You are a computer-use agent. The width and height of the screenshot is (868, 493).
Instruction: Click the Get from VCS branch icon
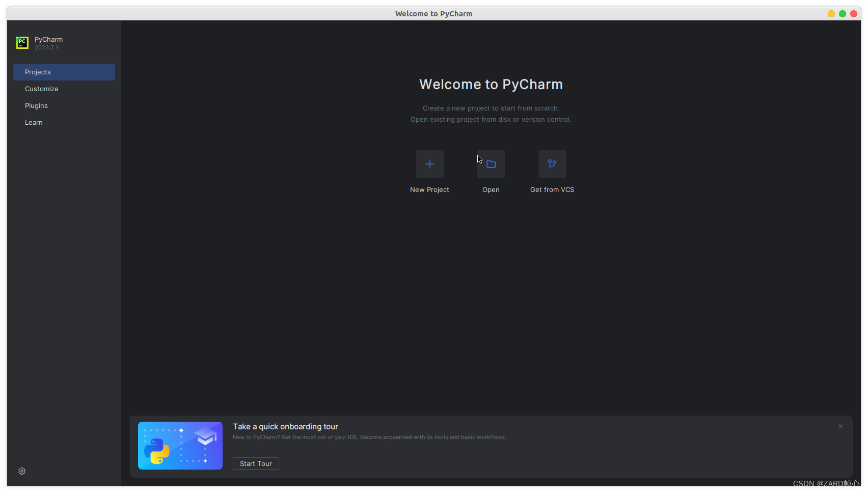[552, 164]
